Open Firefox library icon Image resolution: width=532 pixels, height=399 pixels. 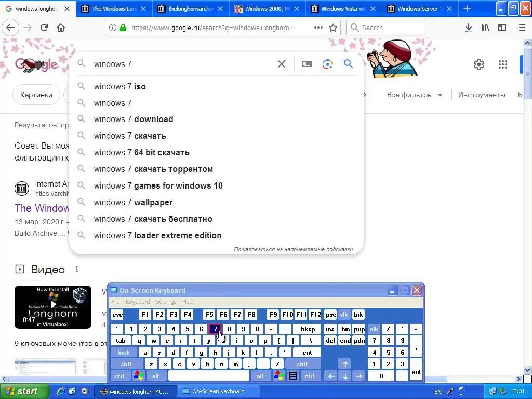point(485,28)
